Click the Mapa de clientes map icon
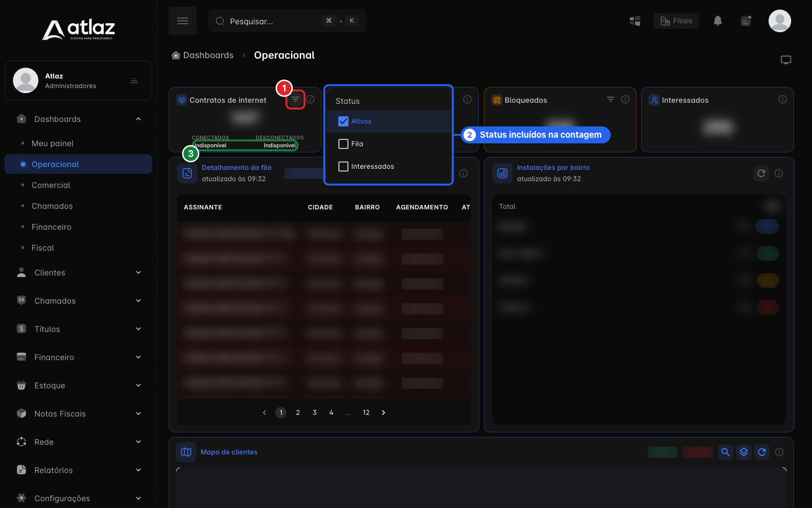Viewport: 812px width, 508px height. (186, 452)
